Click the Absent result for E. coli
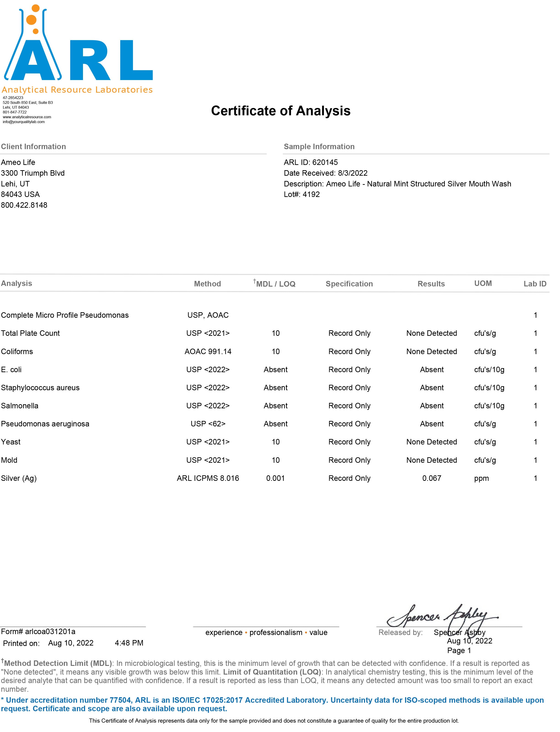This screenshot has height=732, width=560. [432, 370]
